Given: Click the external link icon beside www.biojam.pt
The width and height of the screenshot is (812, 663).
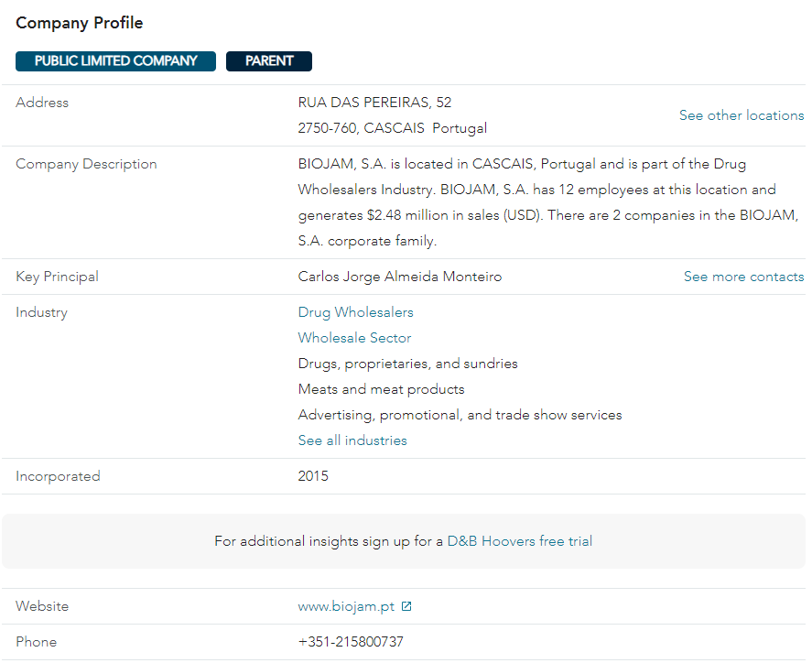Looking at the screenshot, I should point(406,606).
